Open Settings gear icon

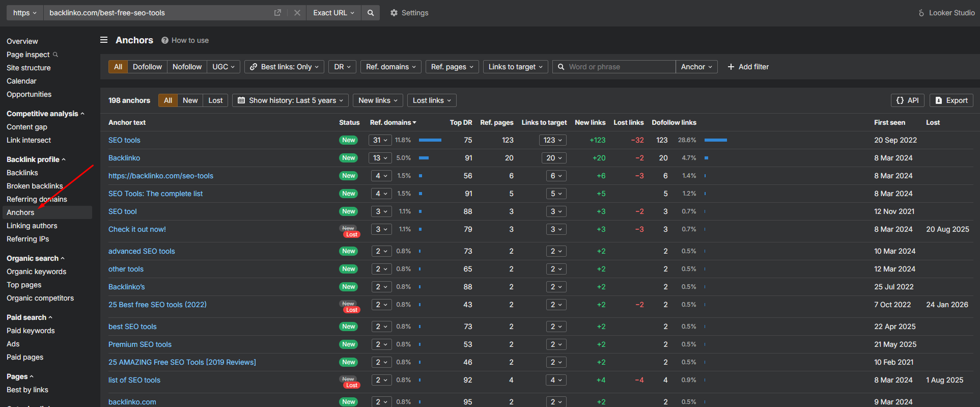[394, 13]
